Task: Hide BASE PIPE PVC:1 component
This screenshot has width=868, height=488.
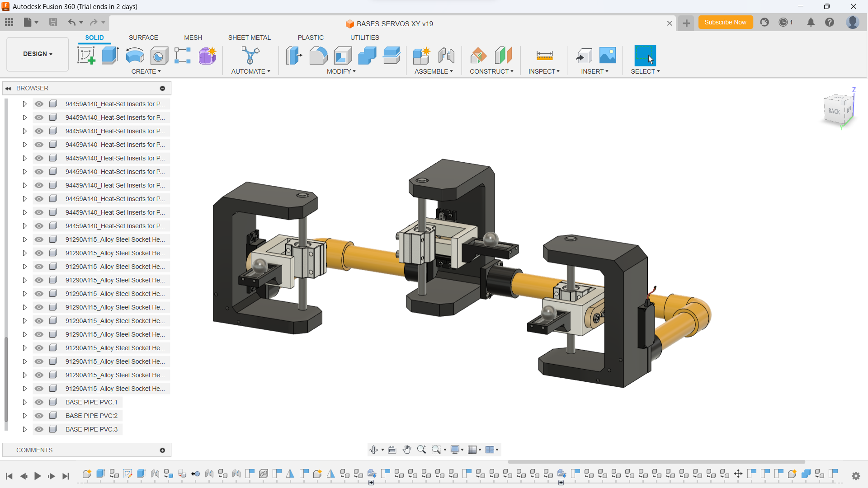Action: (x=39, y=402)
